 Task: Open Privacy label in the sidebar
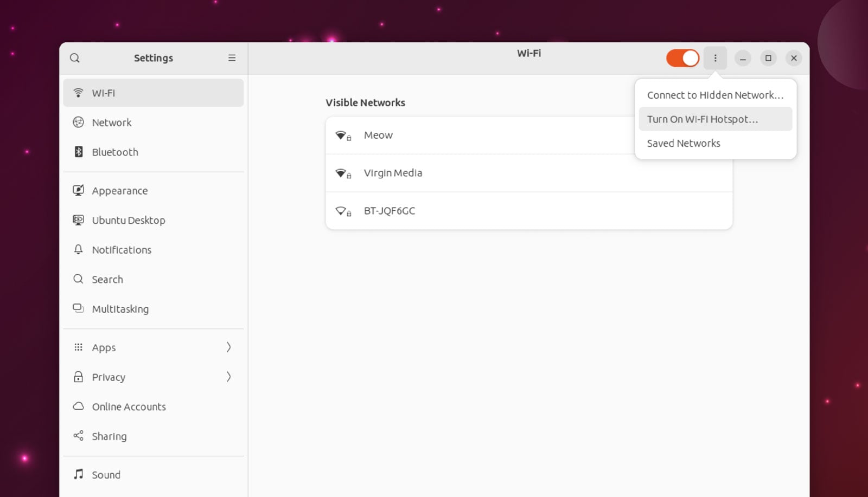point(108,377)
